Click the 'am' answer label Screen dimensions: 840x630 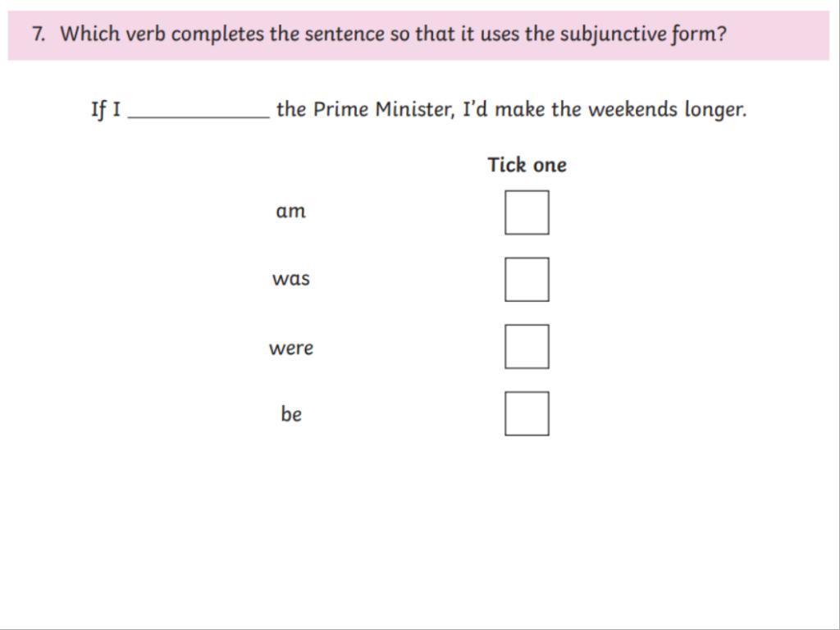pyautogui.click(x=291, y=211)
